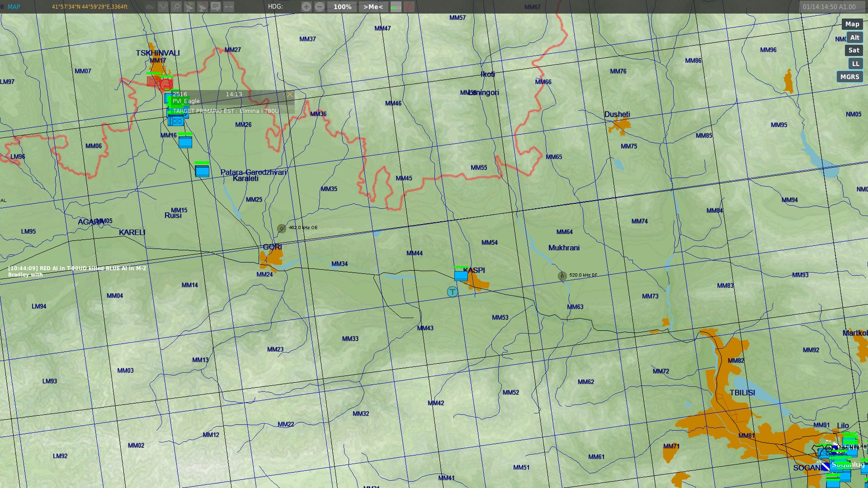Click the yellow radar dish icon

[x=189, y=7]
